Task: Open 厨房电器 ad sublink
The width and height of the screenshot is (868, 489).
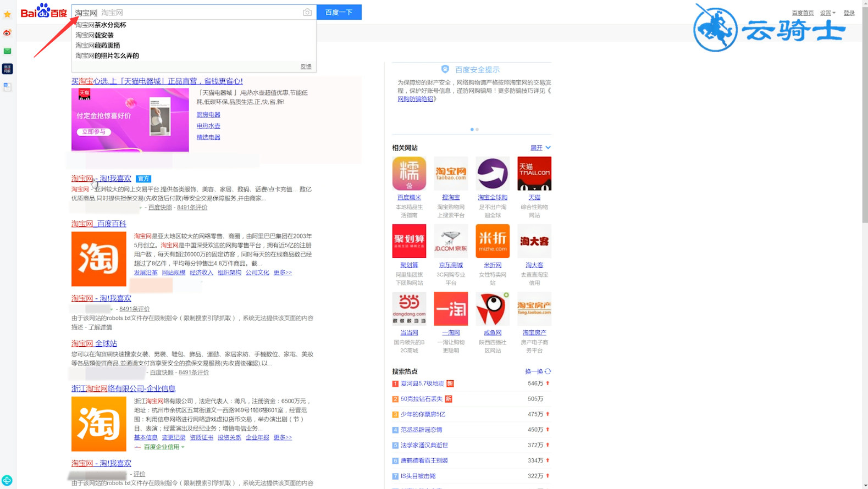Action: pos(208,115)
